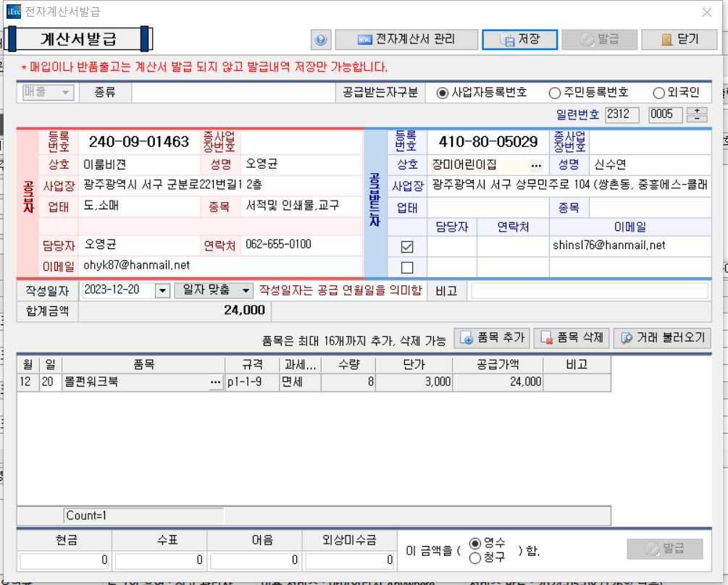728x585 pixels.
Task: Open the 작성일자 date picker dropdown
Action: pos(162,290)
